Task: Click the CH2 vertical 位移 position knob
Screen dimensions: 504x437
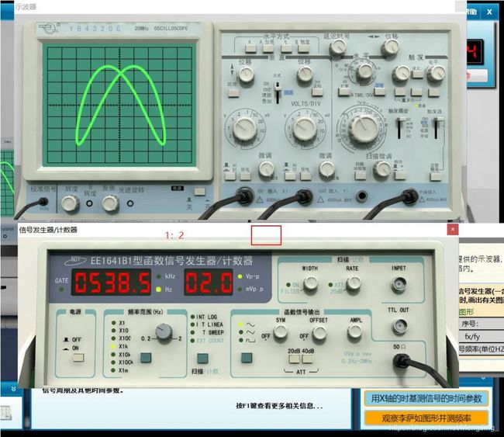Action: click(x=305, y=75)
